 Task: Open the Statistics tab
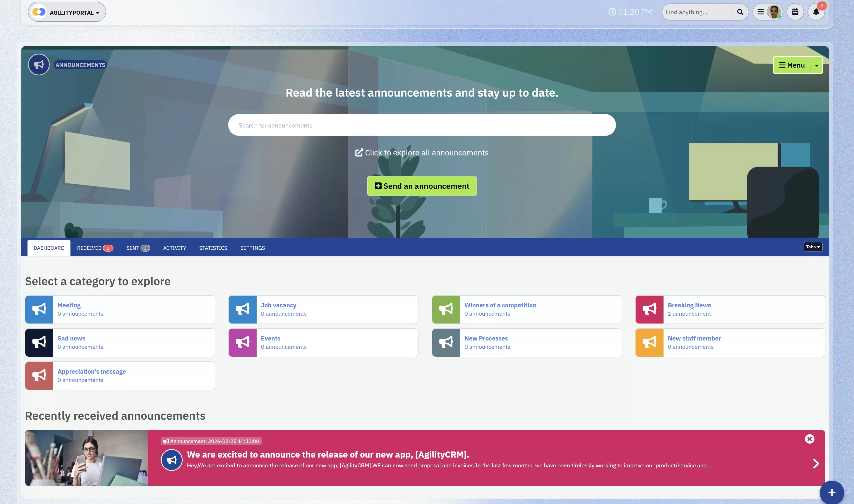(213, 248)
